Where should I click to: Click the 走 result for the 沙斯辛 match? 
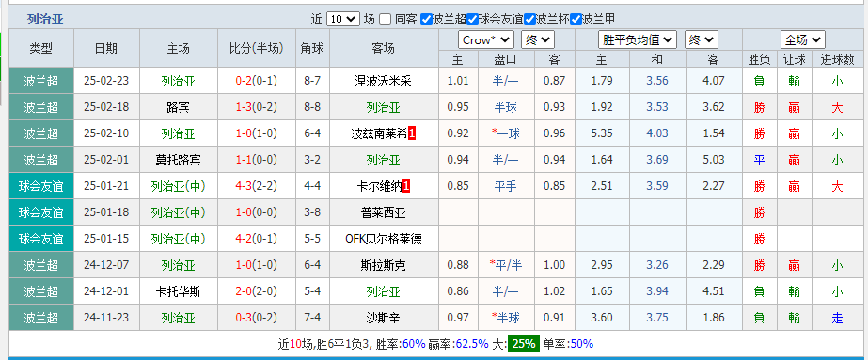click(838, 318)
